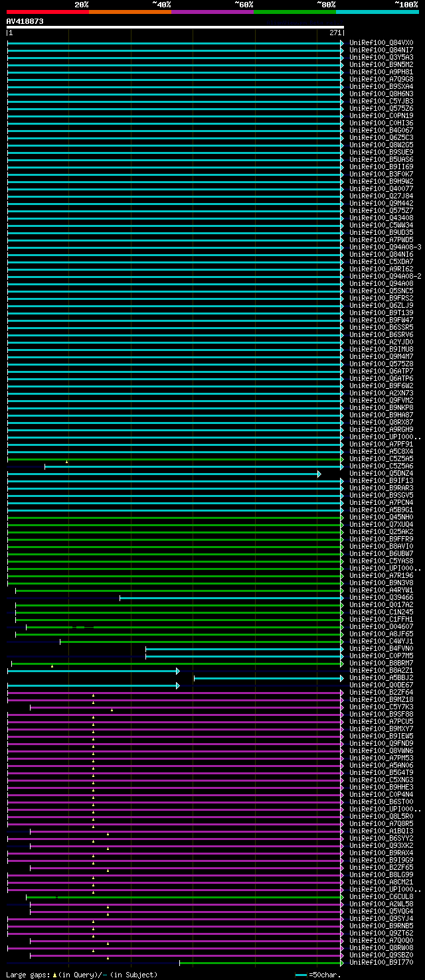The width and height of the screenshot is (425, 980).
Task: Select hit label UniRef100_A7R196
Action: click(381, 575)
